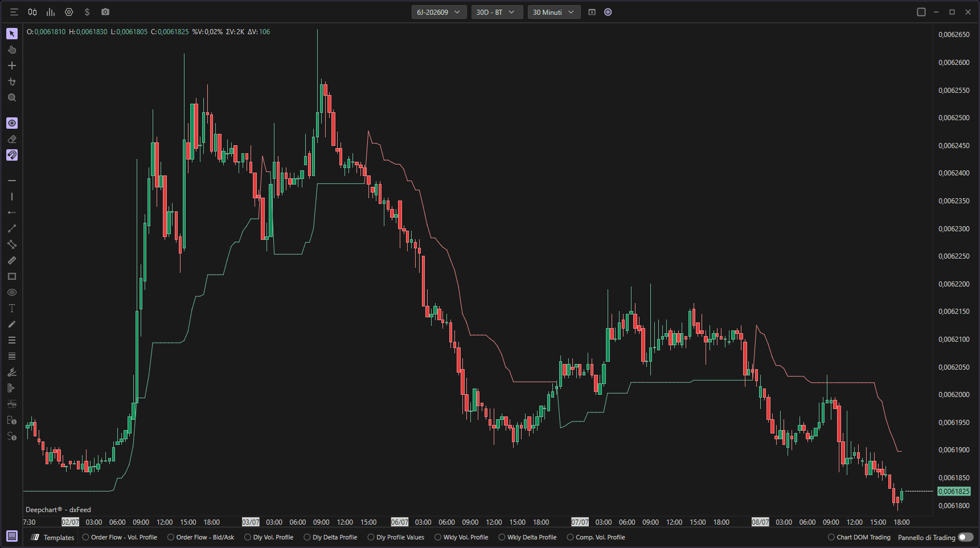
Task: Click the dollar sign icon in top bar
Action: pyautogui.click(x=87, y=12)
